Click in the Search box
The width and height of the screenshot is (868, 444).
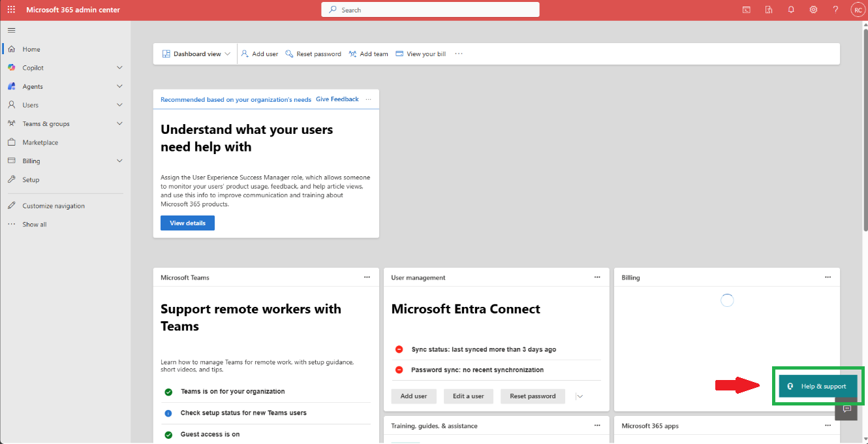[x=431, y=10]
